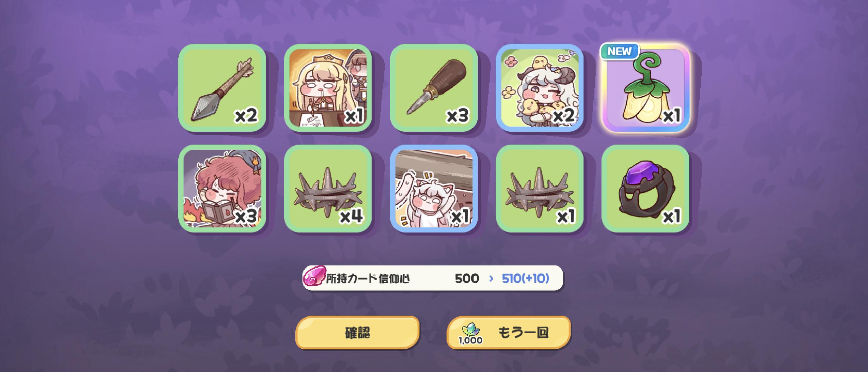This screenshot has height=372, width=868.
Task: Open the cat-eared girl cheering card
Action: (x=434, y=188)
